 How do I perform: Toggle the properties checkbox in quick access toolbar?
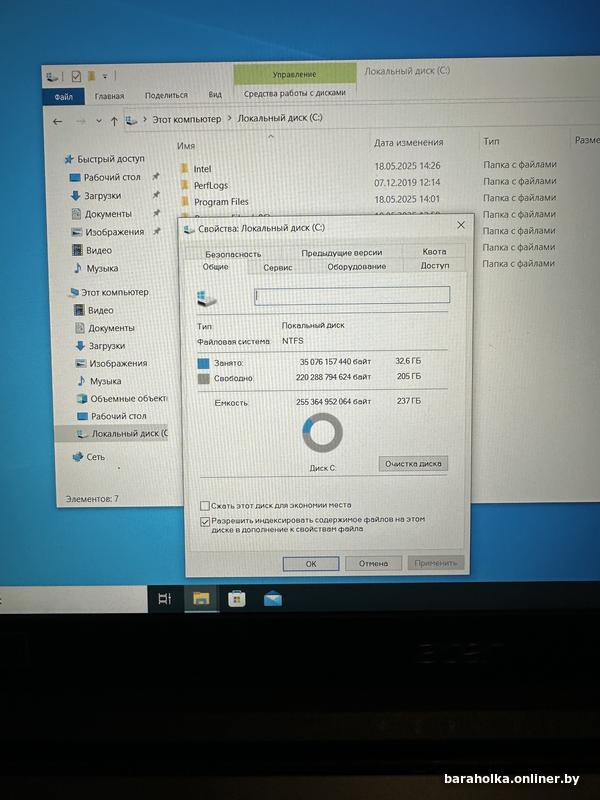[x=76, y=77]
